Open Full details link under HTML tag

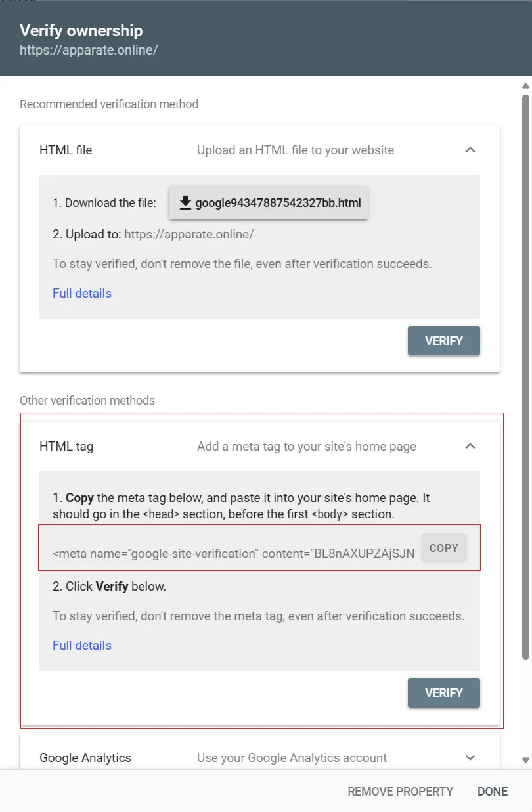coord(82,645)
